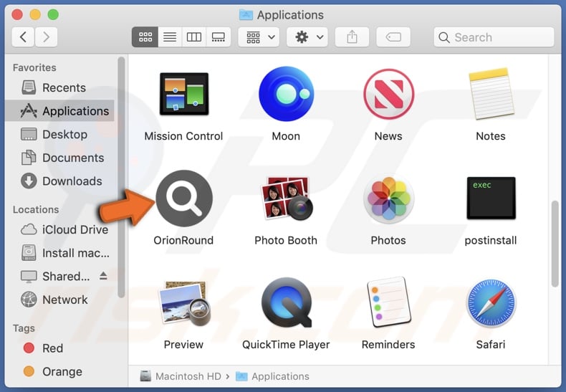Open iCloud Drive in the sidebar
566x392 pixels.
60,229
